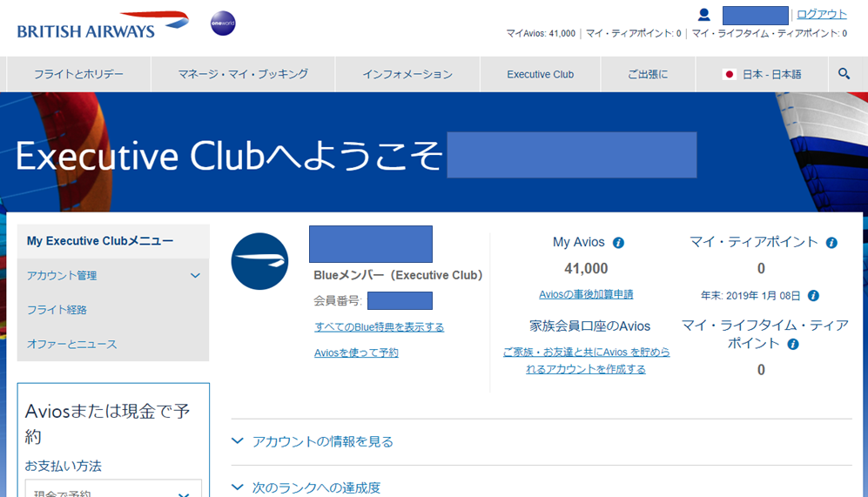Click the My Executive Clubメニュー heading
This screenshot has height=497, width=868.
(x=100, y=241)
